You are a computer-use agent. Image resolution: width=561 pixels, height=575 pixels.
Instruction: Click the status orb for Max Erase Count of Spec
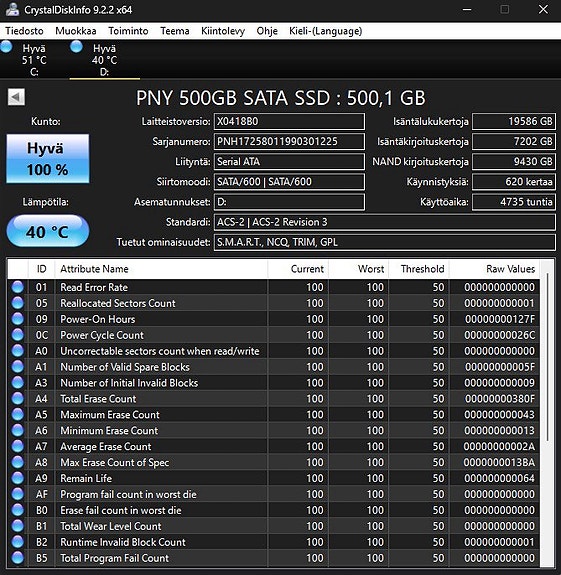coord(18,462)
